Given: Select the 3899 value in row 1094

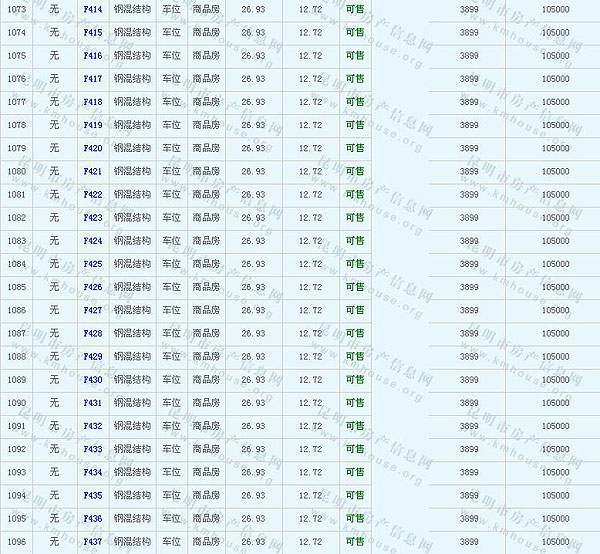Looking at the screenshot, I should [468, 495].
